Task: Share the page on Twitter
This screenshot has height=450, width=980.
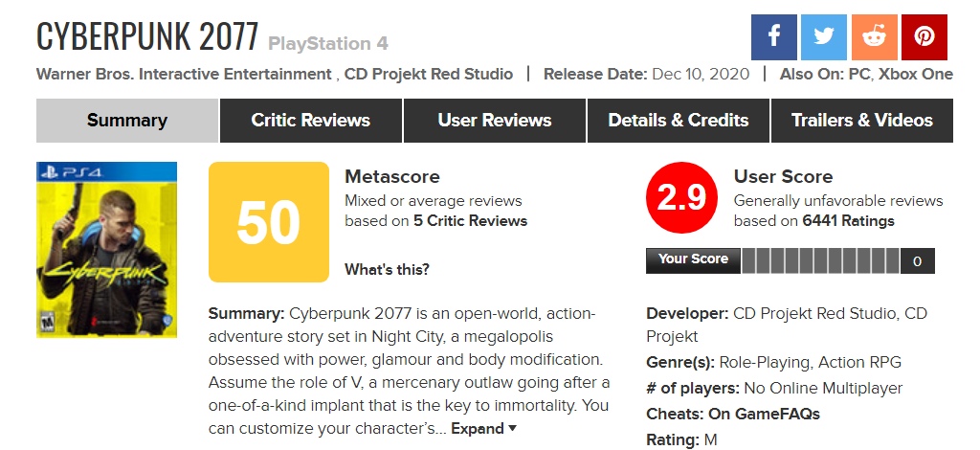Action: pyautogui.click(x=823, y=38)
